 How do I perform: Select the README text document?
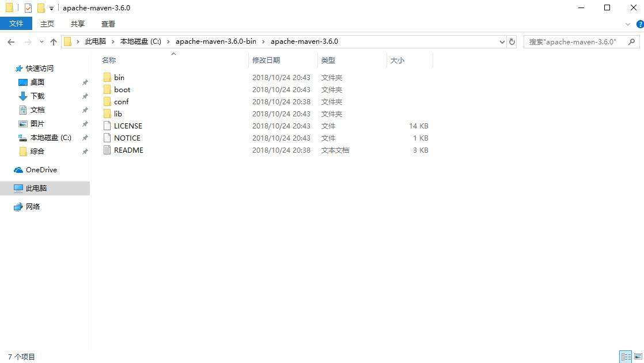click(128, 150)
